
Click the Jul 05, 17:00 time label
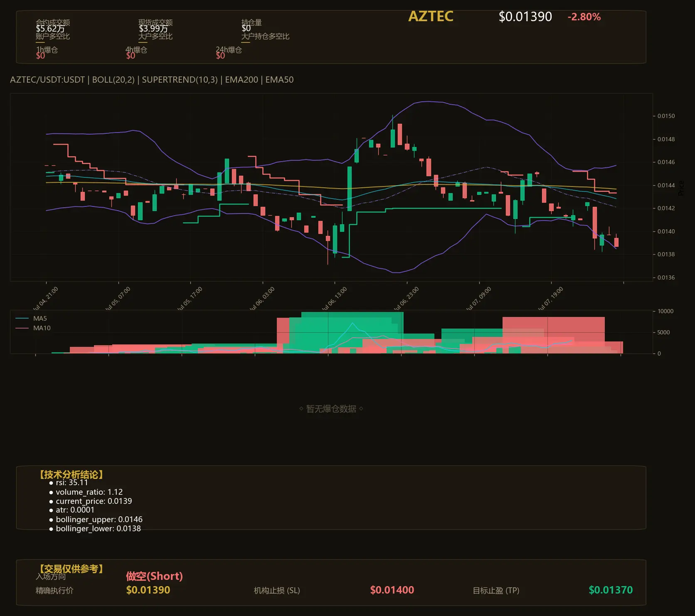(x=190, y=298)
